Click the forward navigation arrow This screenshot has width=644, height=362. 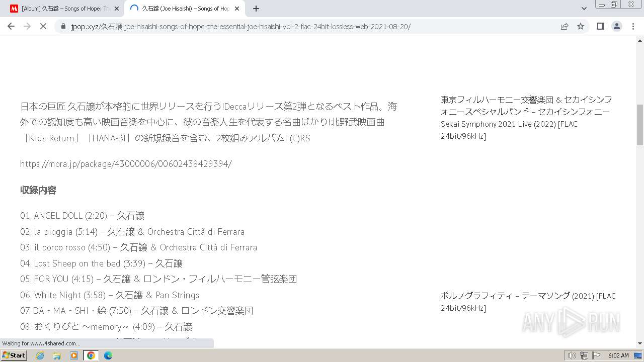[27, 26]
